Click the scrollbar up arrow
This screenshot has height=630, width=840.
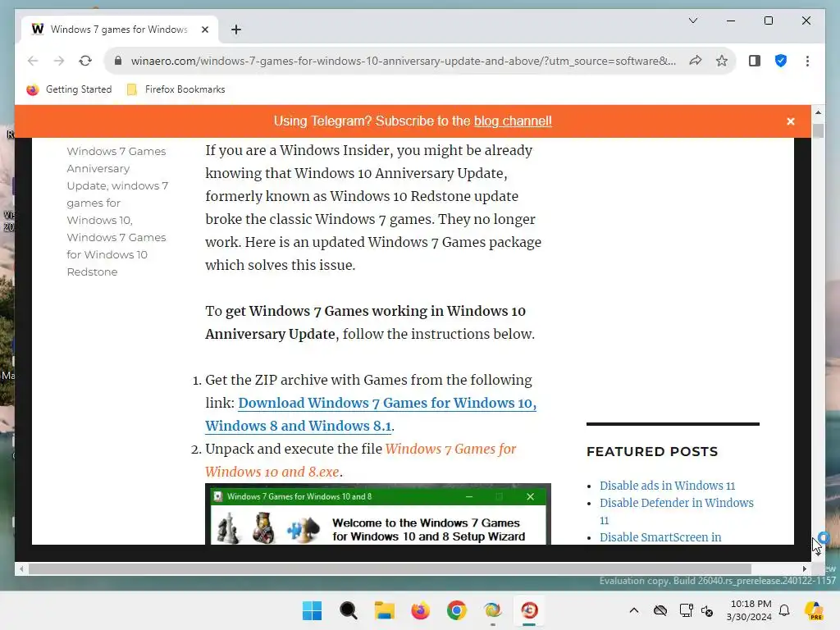(x=818, y=112)
